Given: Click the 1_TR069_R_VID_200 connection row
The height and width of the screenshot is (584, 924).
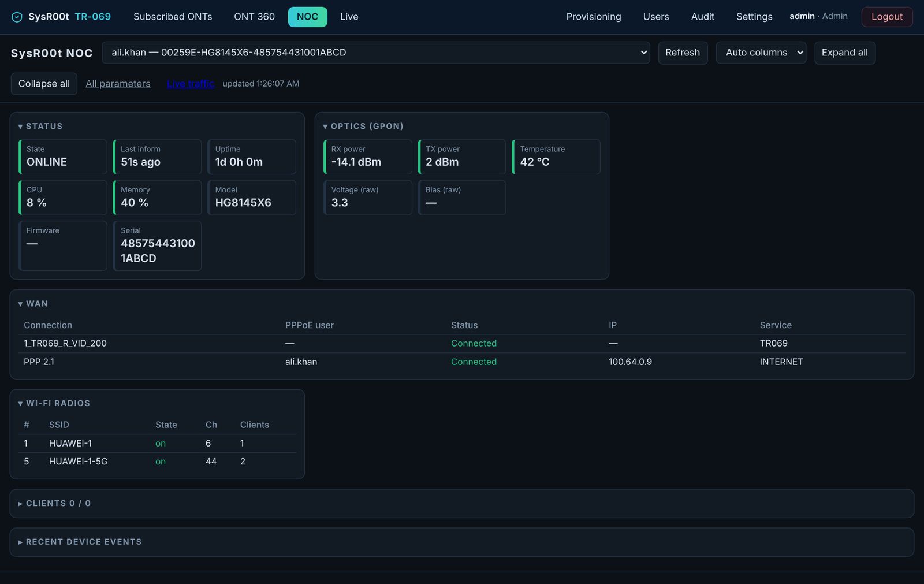Looking at the screenshot, I should pyautogui.click(x=462, y=343).
